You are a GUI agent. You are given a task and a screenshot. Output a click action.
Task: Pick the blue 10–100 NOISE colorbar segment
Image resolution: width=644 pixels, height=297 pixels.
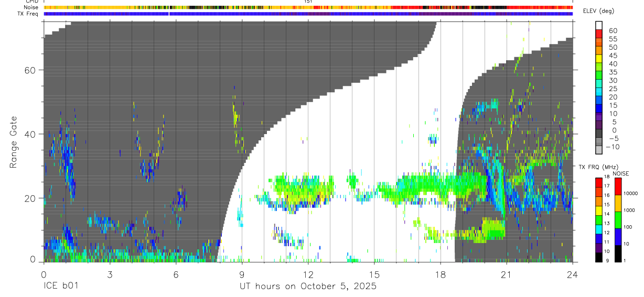pos(618,236)
